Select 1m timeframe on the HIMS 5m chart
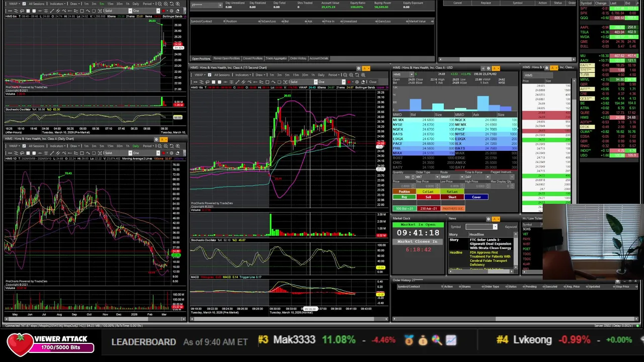The height and width of the screenshot is (362, 644). pyautogui.click(x=87, y=4)
